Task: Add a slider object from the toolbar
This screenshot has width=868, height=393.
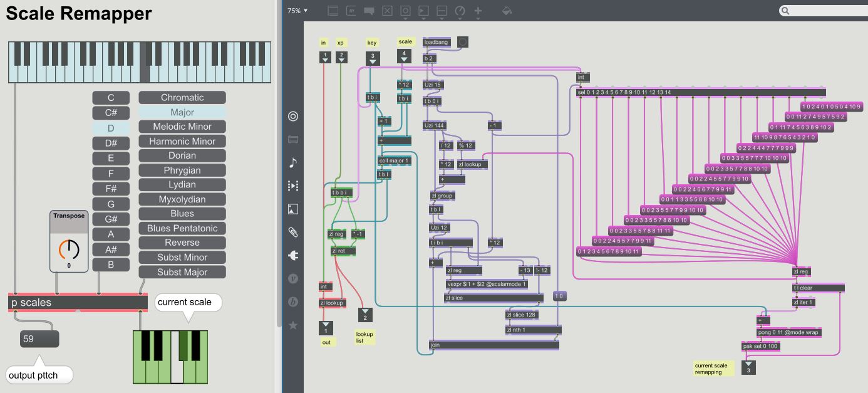Action: (x=442, y=11)
